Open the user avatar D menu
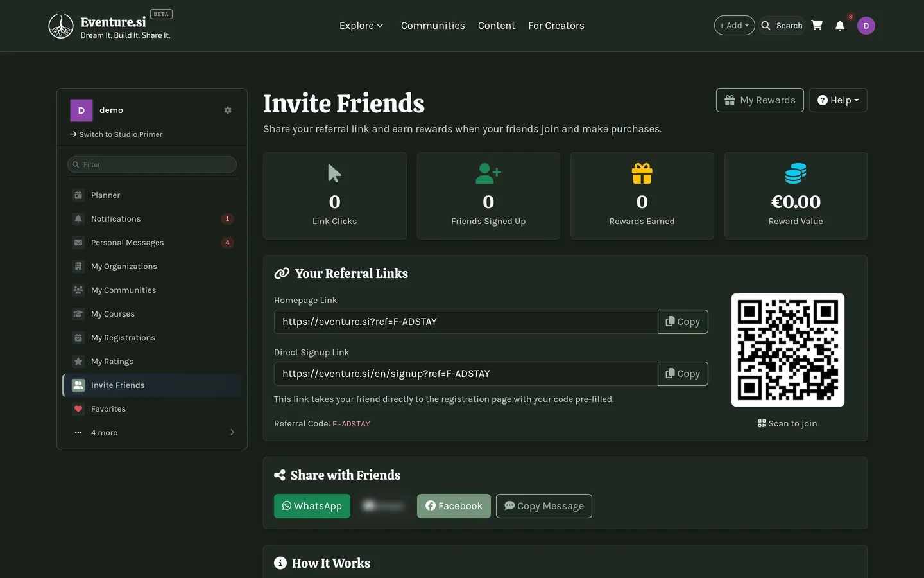The image size is (924, 578). (866, 26)
